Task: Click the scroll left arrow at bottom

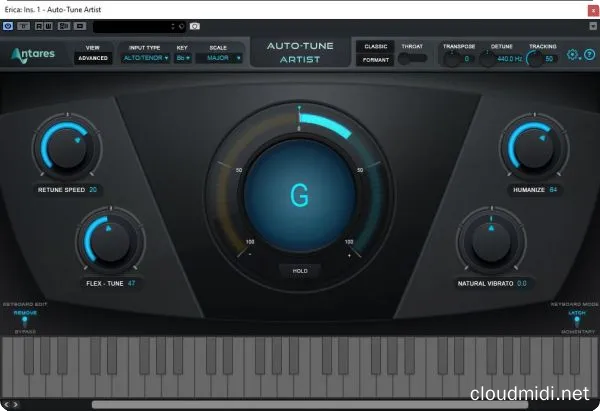Action: (7, 404)
